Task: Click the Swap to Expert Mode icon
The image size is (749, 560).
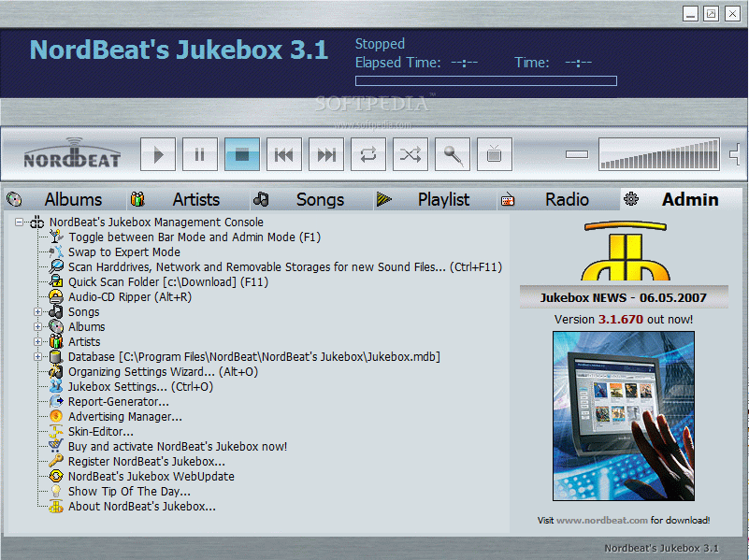Action: (56, 252)
